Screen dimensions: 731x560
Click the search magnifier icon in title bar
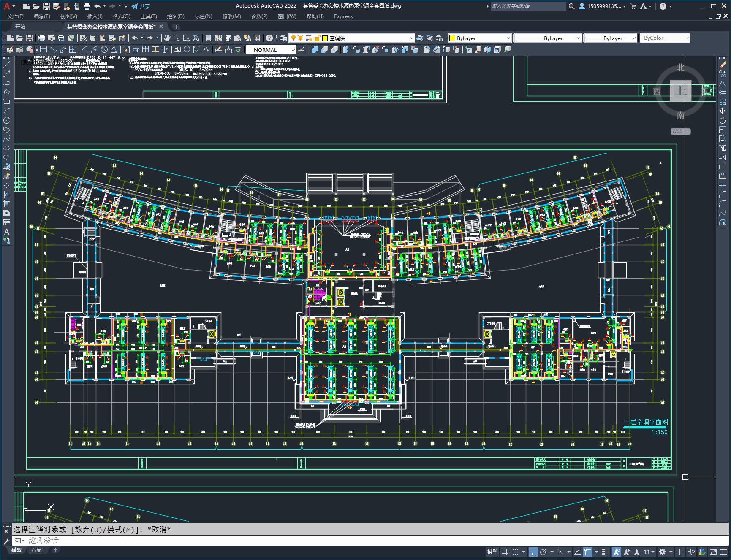571,6
